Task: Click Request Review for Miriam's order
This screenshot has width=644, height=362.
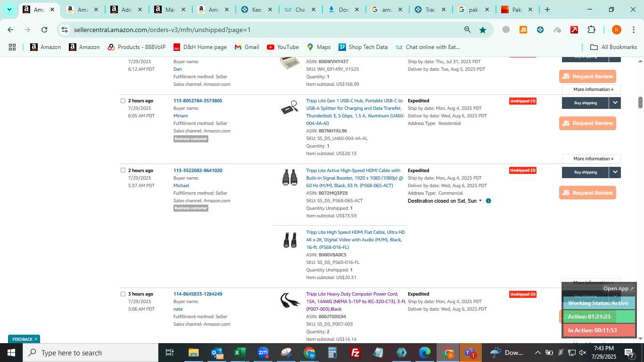Action: [587, 123]
